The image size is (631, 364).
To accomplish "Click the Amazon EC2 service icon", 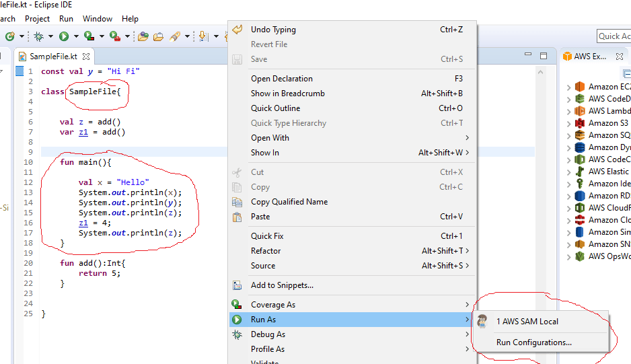I will (x=579, y=87).
